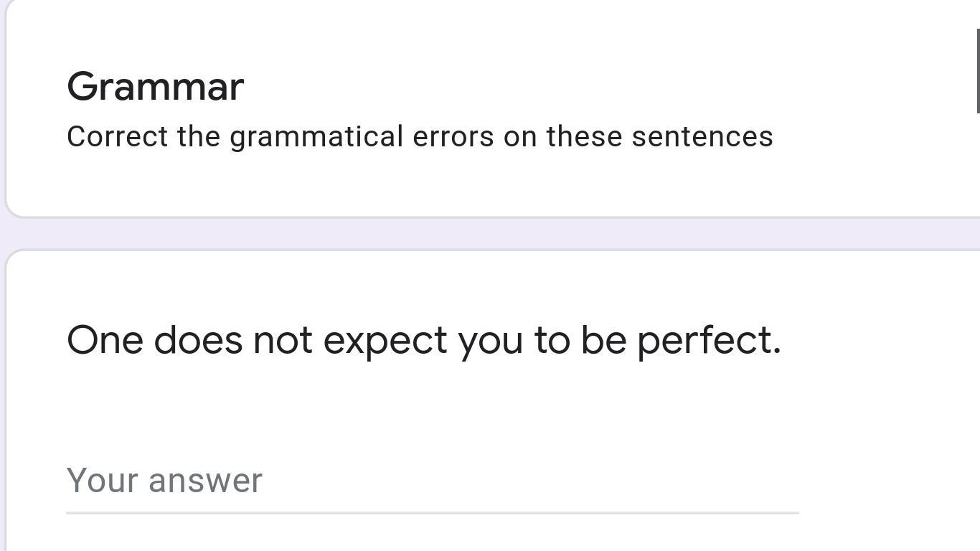
Task: Click the vertical scrollbar thumb at right
Action: point(977,70)
